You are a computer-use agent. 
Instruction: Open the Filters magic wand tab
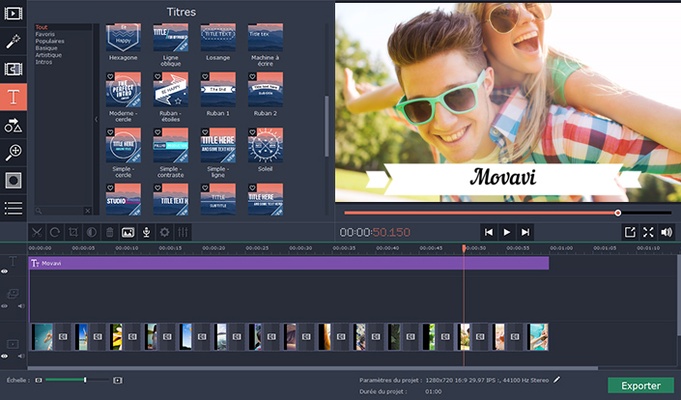tap(13, 41)
